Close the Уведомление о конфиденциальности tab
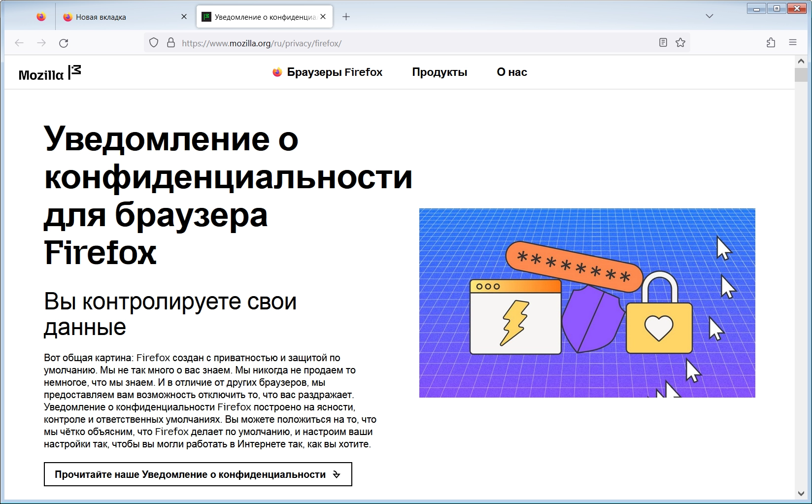This screenshot has height=504, width=812. click(323, 17)
